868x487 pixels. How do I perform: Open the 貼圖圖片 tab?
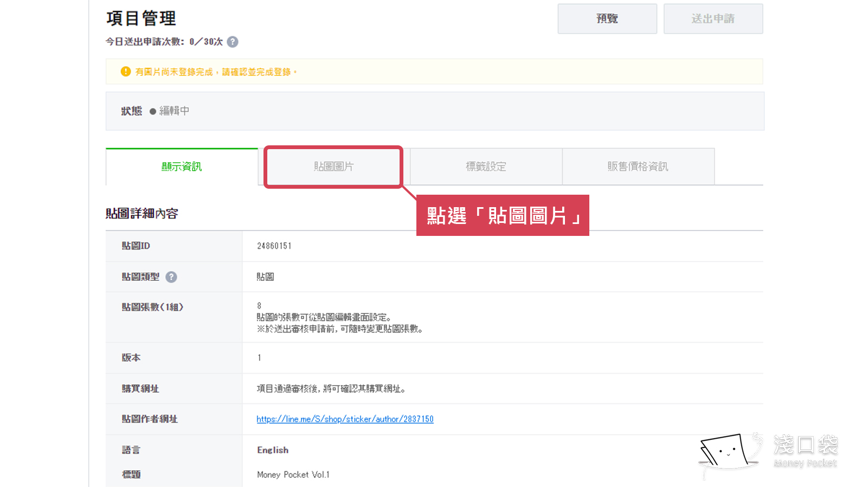click(333, 166)
